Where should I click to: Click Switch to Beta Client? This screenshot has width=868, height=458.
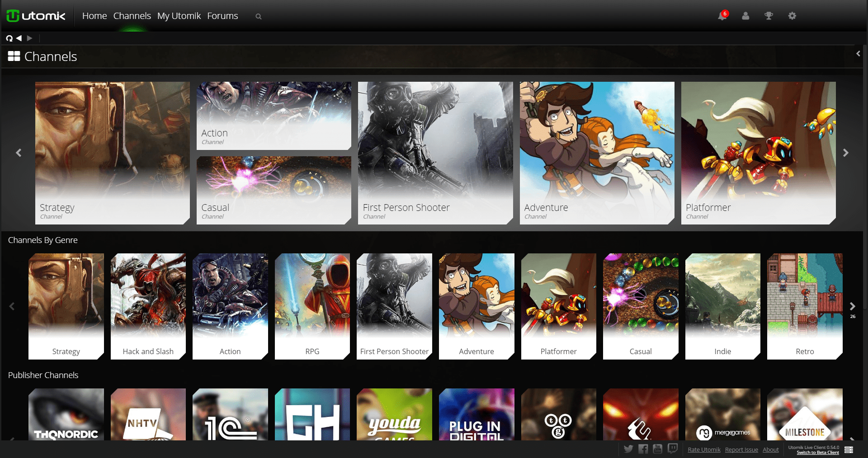click(x=818, y=453)
